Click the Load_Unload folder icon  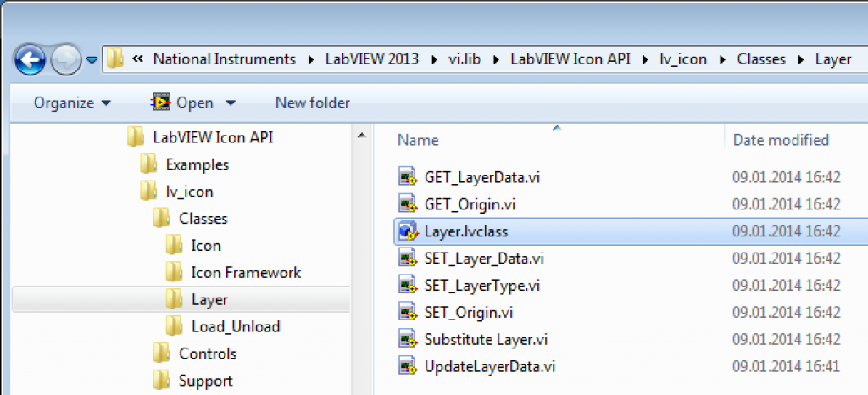pos(174,326)
